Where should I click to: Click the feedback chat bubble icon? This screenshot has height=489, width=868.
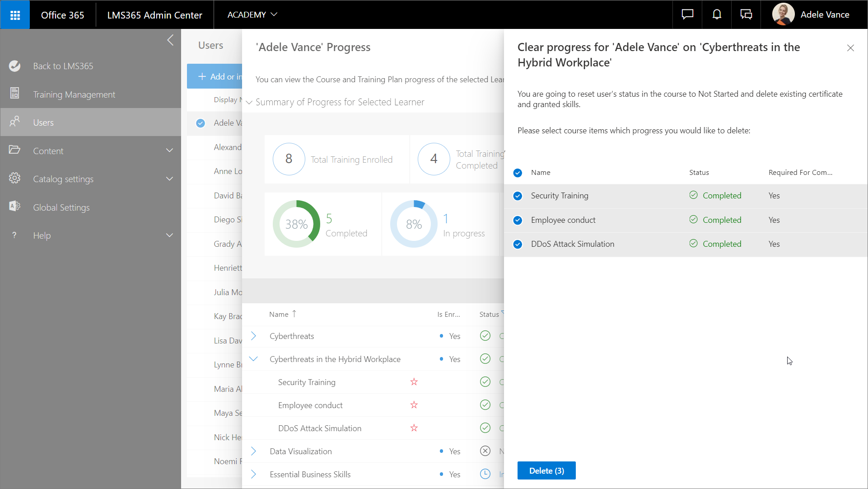(687, 14)
